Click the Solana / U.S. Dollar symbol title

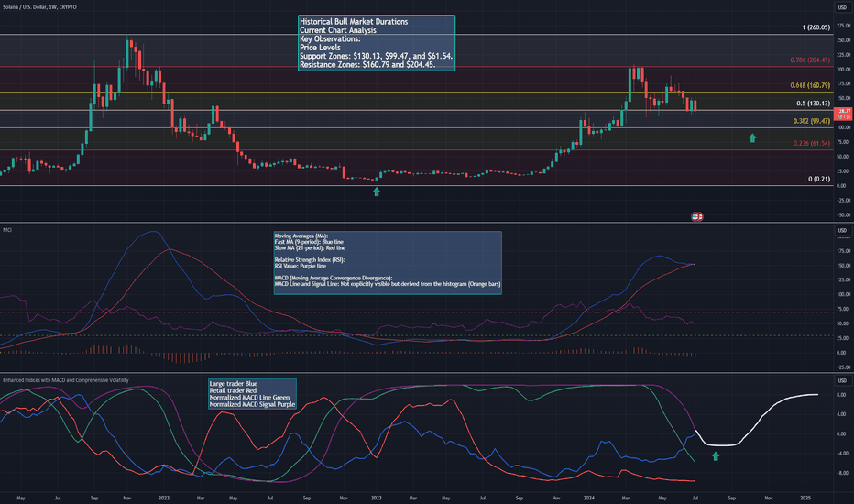tap(39, 7)
